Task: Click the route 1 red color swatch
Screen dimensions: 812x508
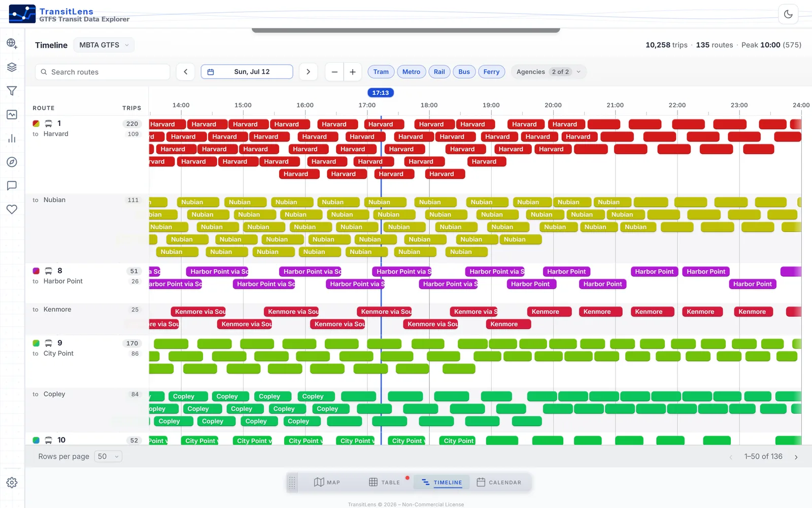Action: [x=36, y=123]
